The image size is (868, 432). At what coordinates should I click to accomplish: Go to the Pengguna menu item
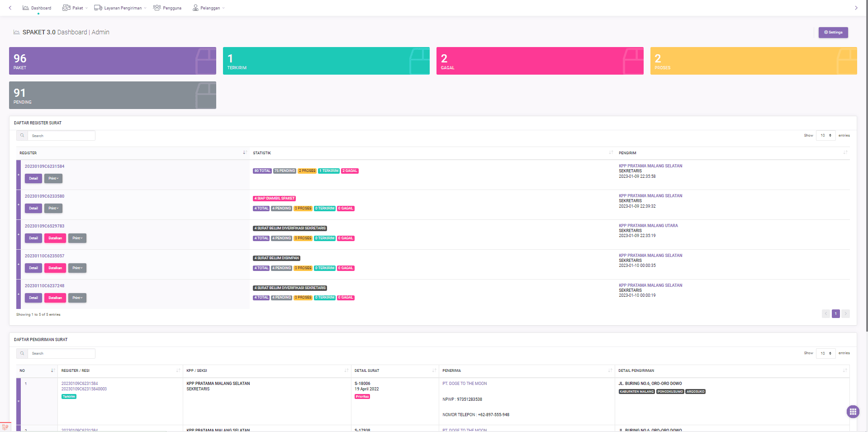point(167,8)
